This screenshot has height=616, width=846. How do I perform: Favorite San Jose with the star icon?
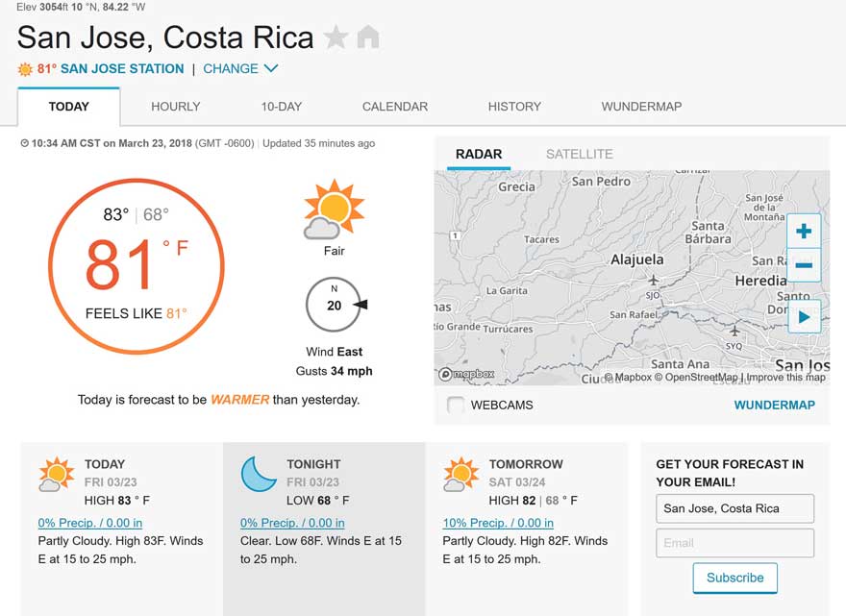pos(336,37)
